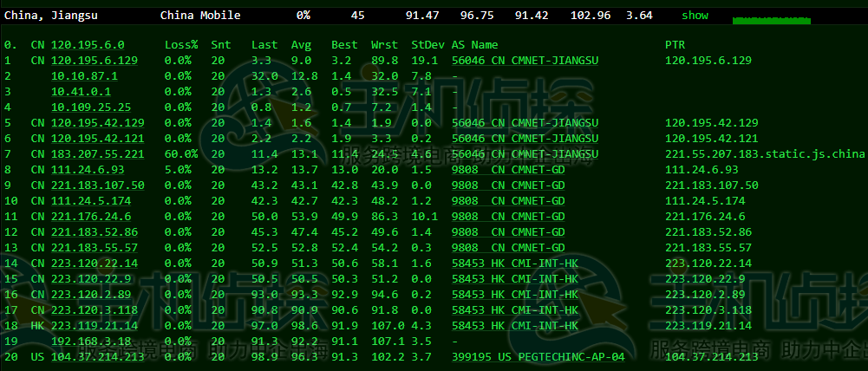The width and height of the screenshot is (868, 371).
Task: Click AS link 56046 CN CMNET-JIANGSU on hop 1
Action: coord(525,61)
